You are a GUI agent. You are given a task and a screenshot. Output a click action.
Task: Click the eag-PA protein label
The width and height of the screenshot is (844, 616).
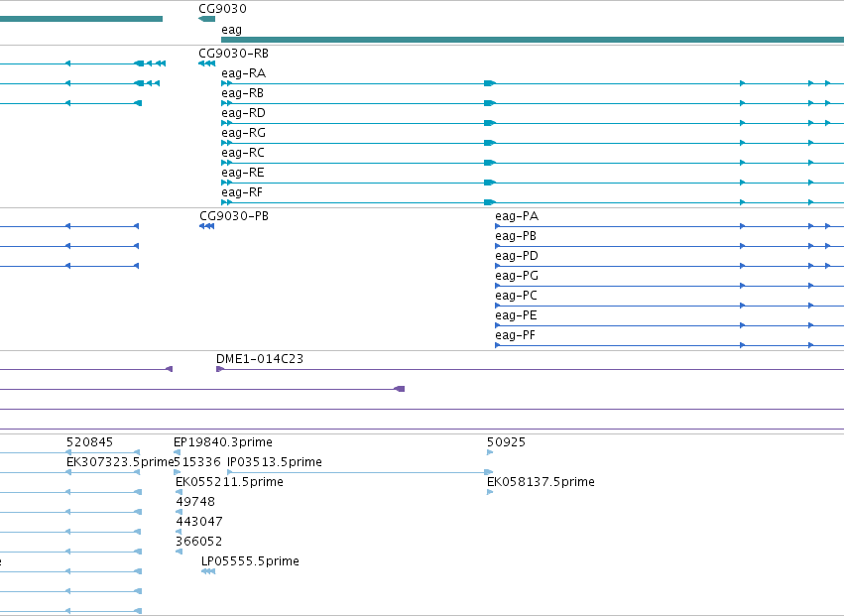click(517, 216)
